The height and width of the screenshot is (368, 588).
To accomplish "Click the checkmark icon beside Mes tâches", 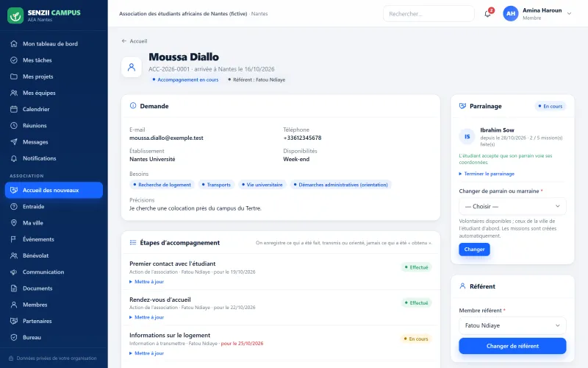I will 14,60.
